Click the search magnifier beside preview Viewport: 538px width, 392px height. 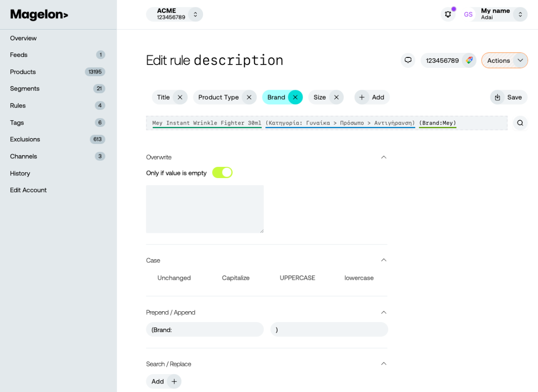tap(520, 123)
